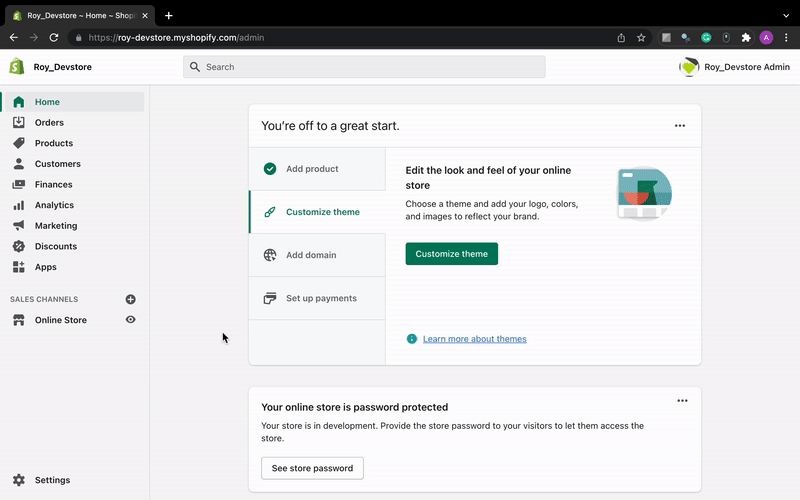Focus the Shopify Search field

pos(364,67)
